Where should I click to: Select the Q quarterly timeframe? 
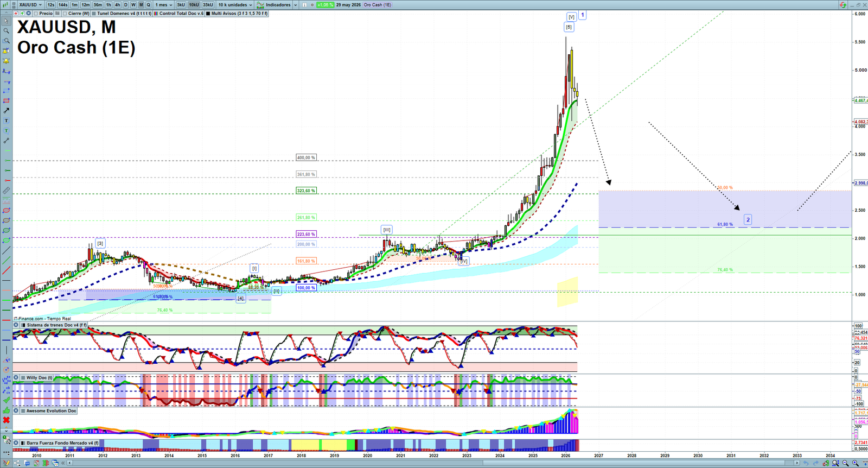(x=148, y=5)
